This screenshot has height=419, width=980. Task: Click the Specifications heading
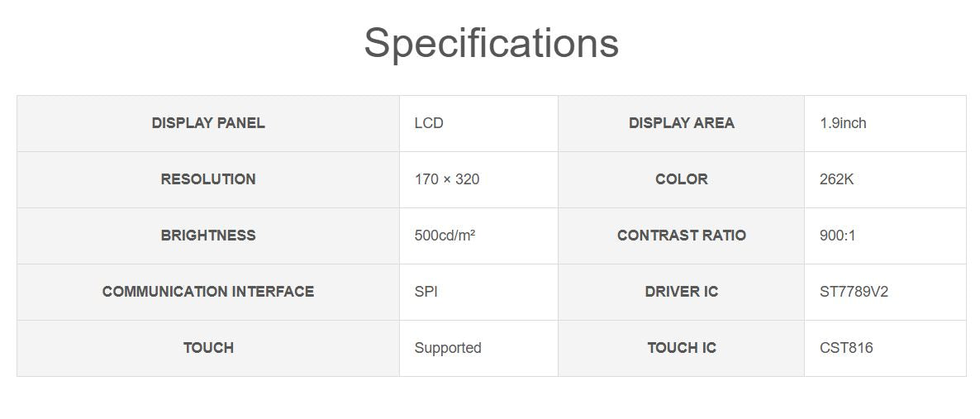[491, 43]
